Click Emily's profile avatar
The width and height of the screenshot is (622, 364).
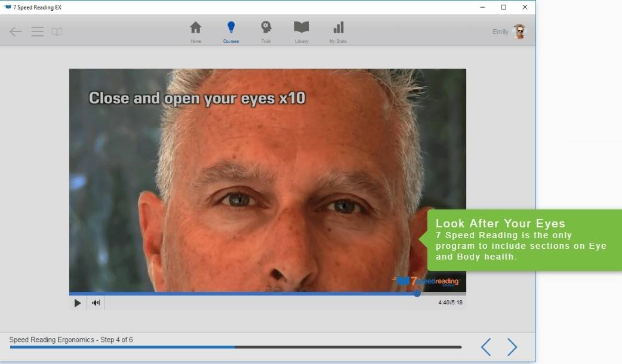[x=519, y=31]
